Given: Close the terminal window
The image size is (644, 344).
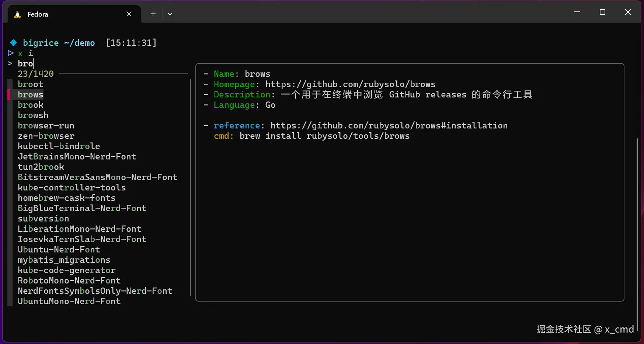Looking at the screenshot, I should click(628, 12).
